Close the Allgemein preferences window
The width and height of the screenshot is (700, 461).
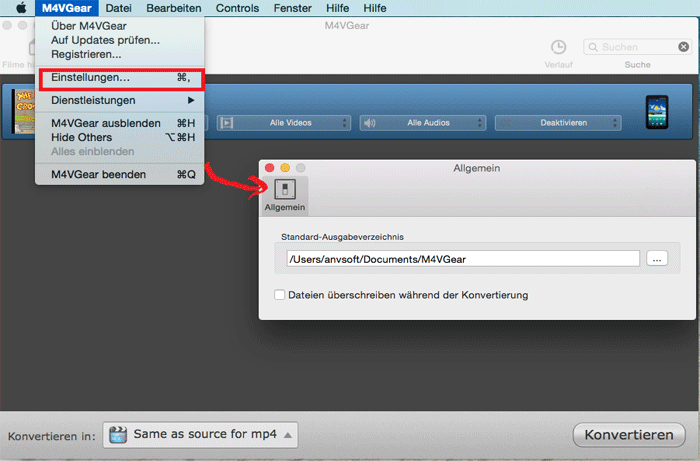pos(269,168)
